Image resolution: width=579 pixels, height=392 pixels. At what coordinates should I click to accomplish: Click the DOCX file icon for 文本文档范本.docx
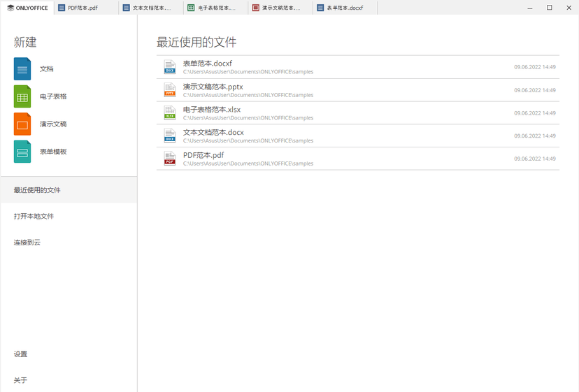170,136
